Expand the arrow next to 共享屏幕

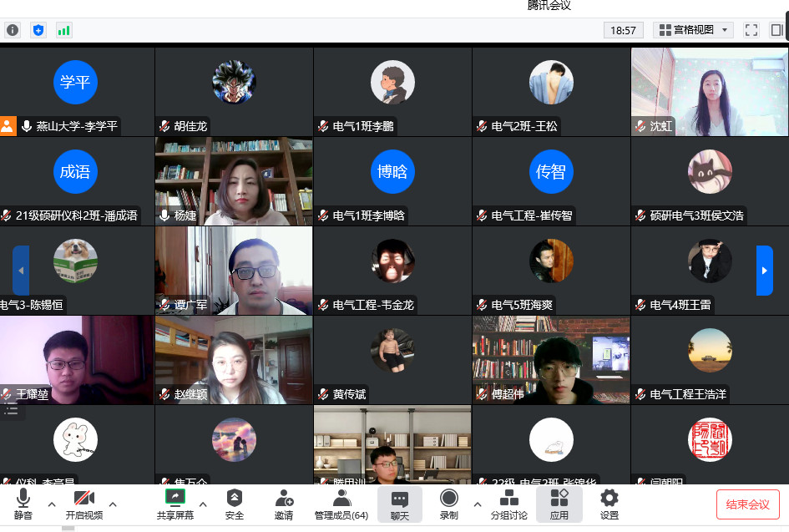[203, 504]
